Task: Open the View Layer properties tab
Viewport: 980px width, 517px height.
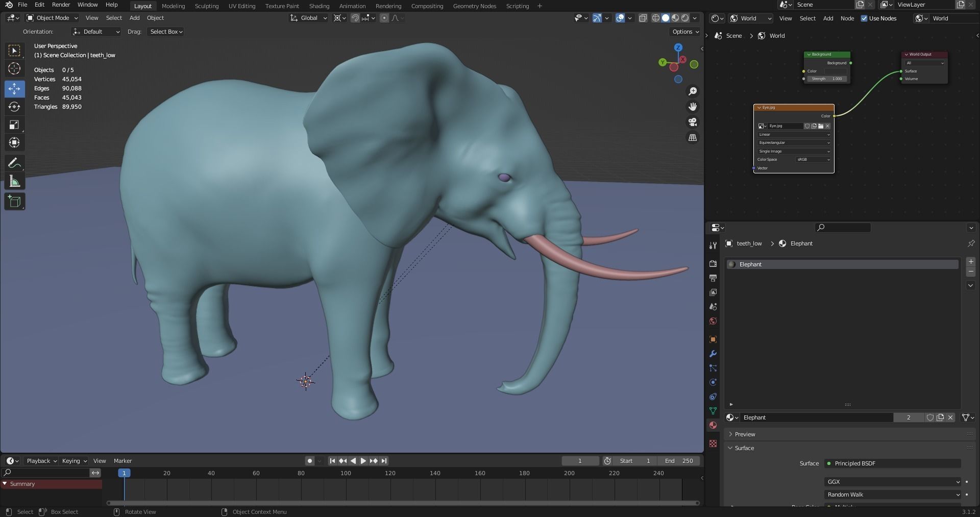Action: point(713,292)
